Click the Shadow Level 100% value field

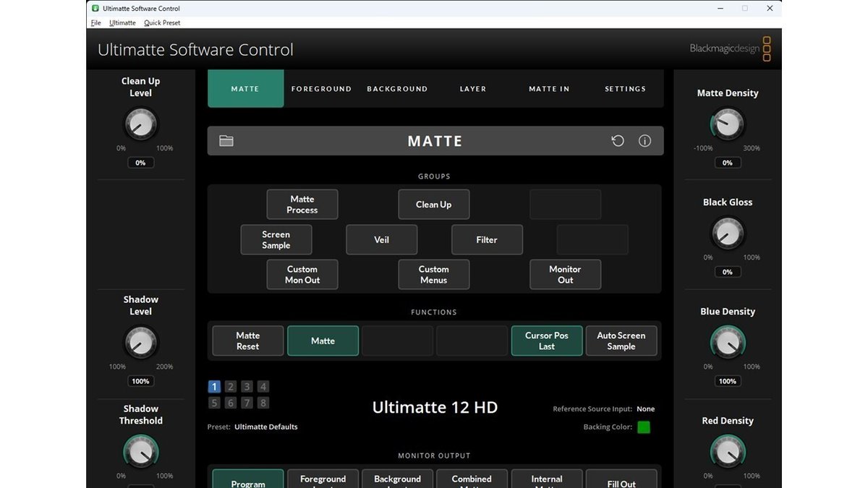140,381
